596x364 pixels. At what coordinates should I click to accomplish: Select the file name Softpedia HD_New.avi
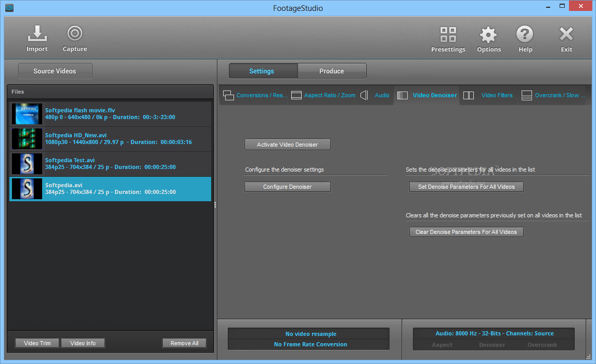[75, 135]
